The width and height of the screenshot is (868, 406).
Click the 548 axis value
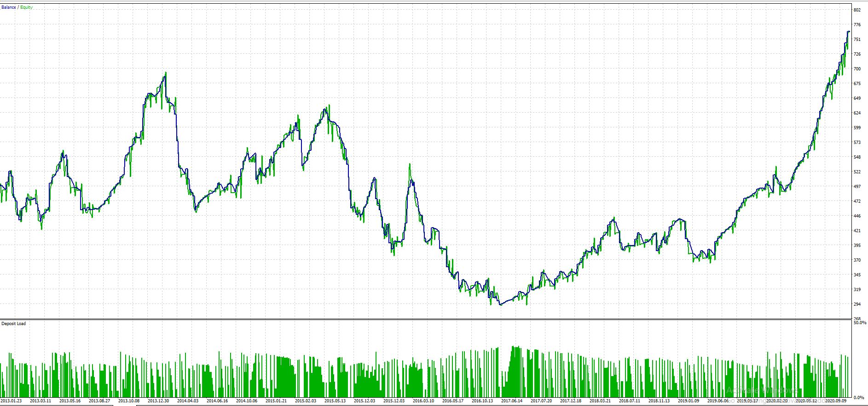[857, 157]
